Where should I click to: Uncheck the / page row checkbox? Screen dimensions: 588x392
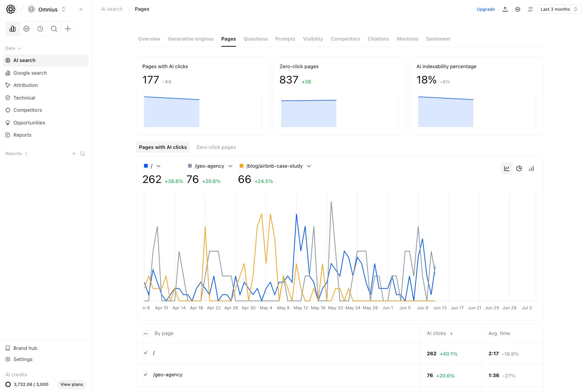[x=145, y=353]
